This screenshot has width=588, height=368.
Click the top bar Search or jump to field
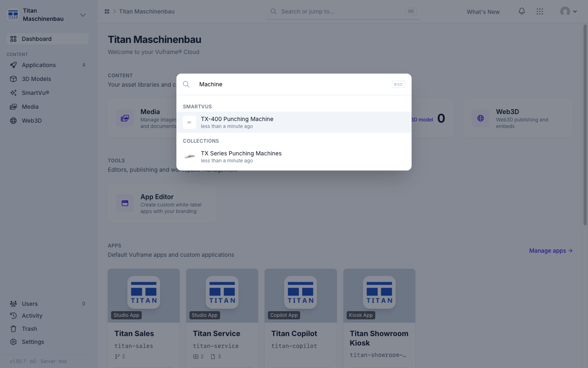pos(343,11)
